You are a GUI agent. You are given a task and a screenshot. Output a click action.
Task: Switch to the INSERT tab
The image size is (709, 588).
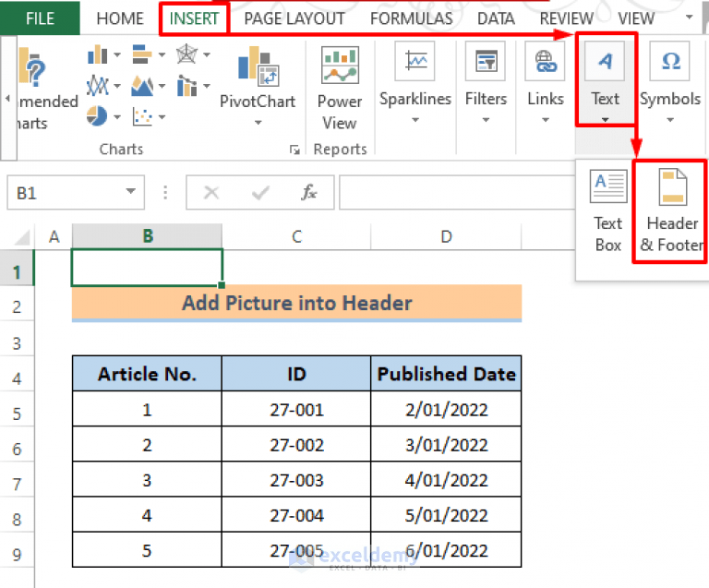(194, 18)
